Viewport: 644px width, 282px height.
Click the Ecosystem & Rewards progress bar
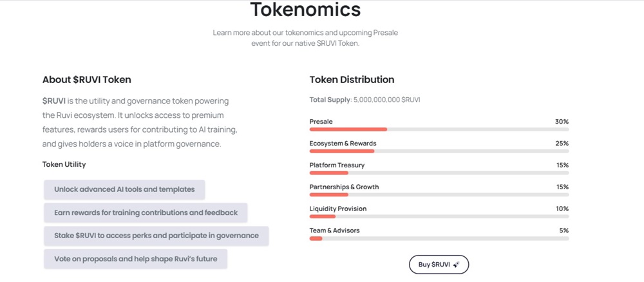[439, 151]
